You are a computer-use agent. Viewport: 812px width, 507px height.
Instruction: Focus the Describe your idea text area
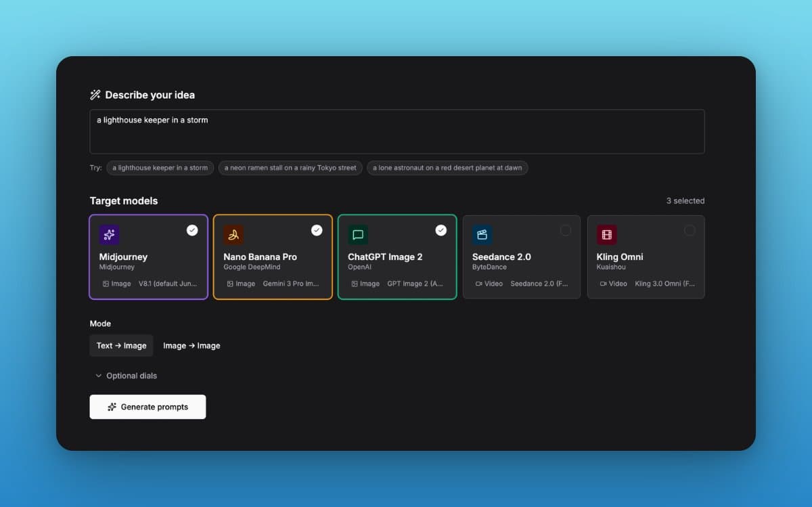click(397, 131)
